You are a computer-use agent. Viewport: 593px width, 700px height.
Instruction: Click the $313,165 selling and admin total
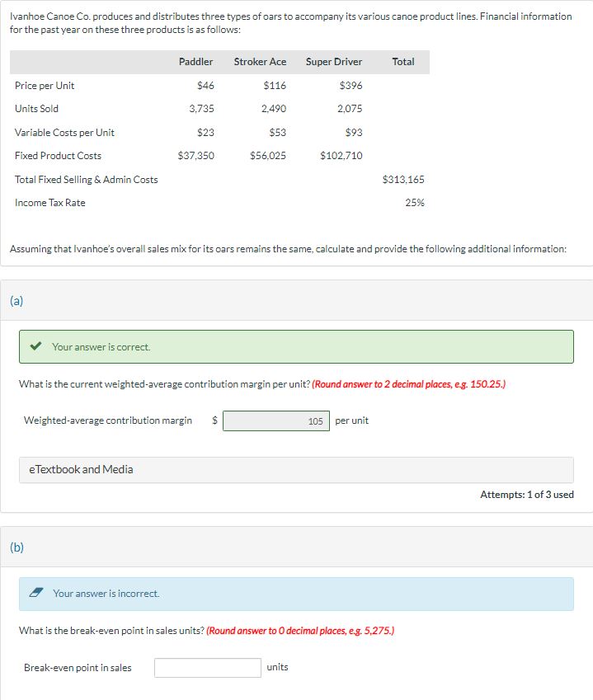click(403, 179)
